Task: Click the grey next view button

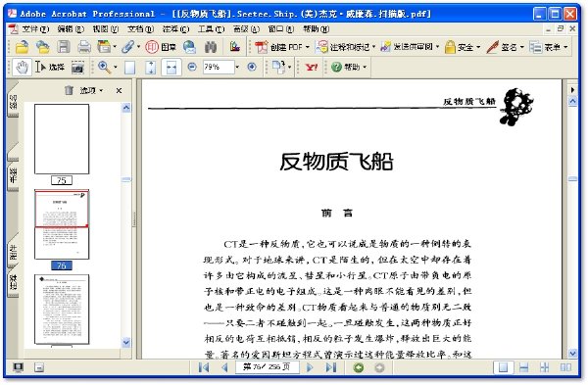Action: pyautogui.click(x=379, y=367)
